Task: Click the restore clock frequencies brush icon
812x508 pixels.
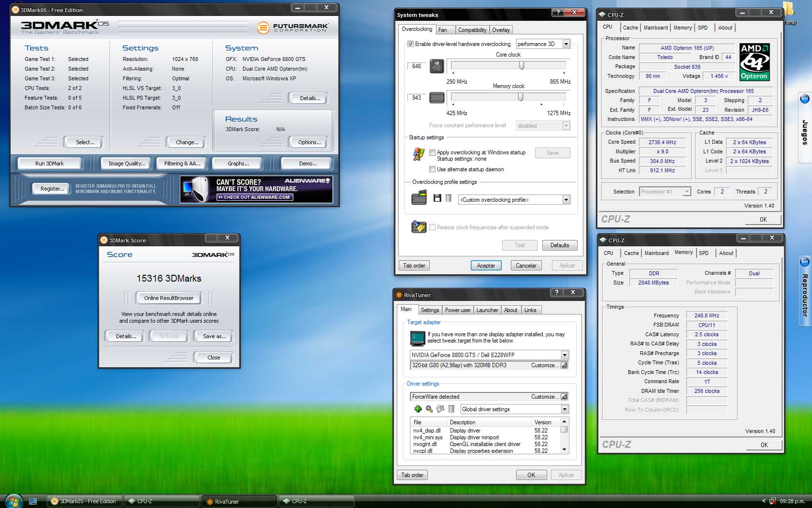Action: 419,227
